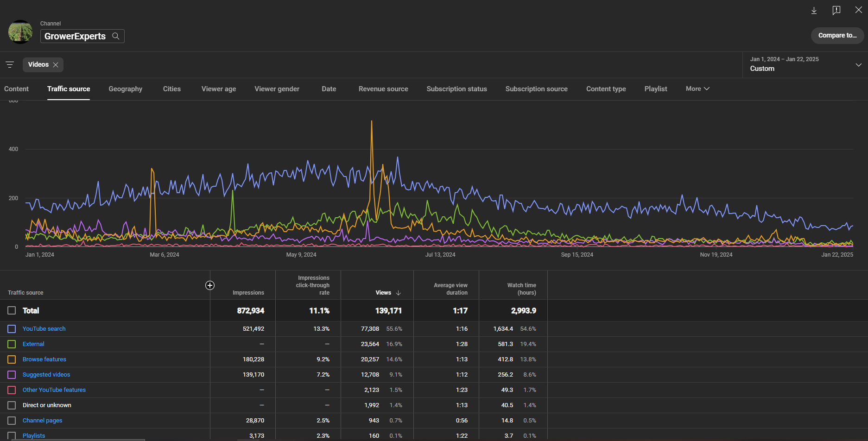The width and height of the screenshot is (868, 441).
Task: Open the Playlist tab
Action: click(656, 89)
